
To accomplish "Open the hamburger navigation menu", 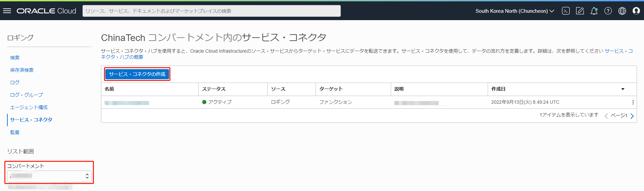I will point(7,11).
